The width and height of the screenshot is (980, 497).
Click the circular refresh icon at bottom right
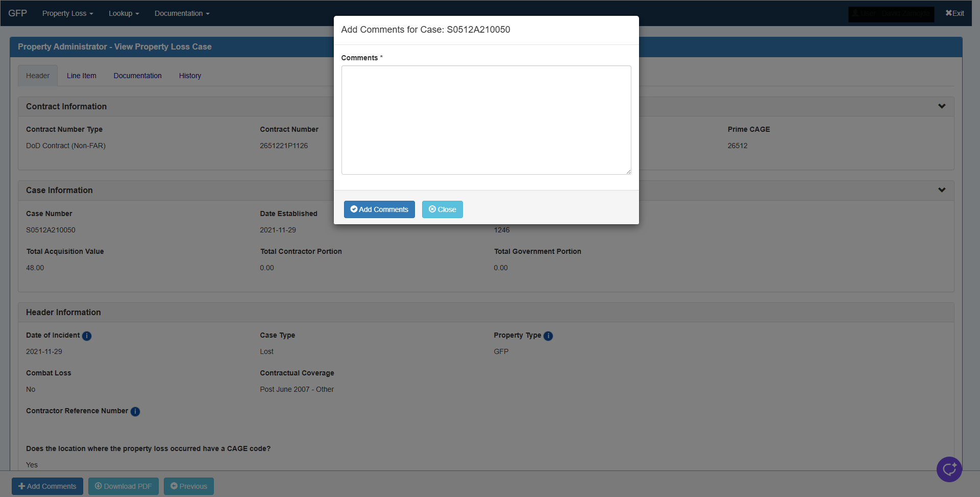pos(949,469)
